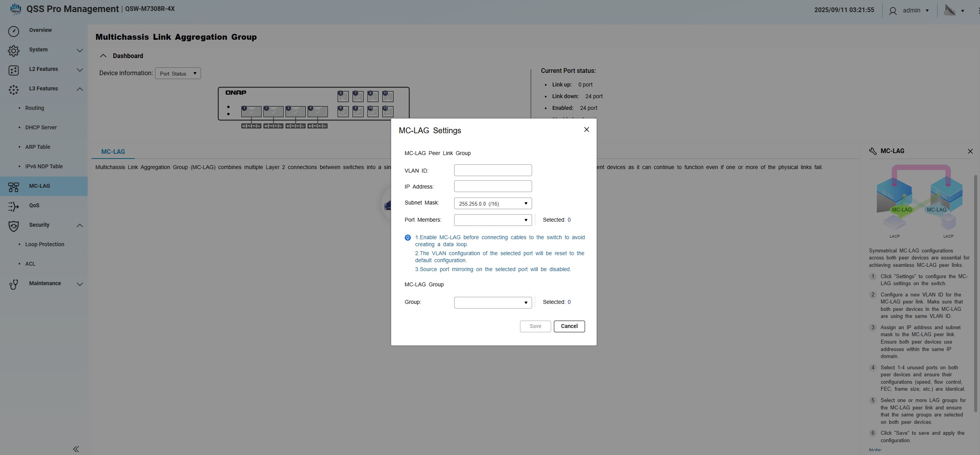980x455 pixels.
Task: Click the Cancel button
Action: point(569,326)
